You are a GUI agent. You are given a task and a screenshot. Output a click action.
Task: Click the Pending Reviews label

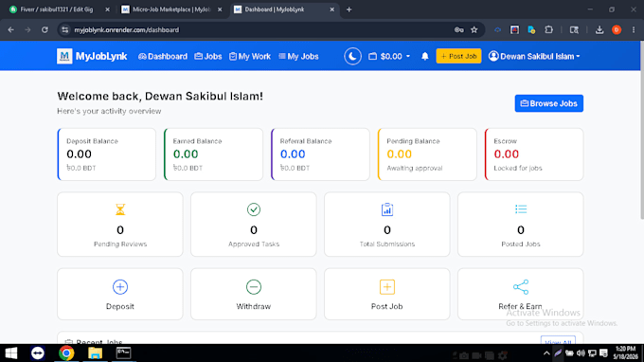click(x=120, y=244)
